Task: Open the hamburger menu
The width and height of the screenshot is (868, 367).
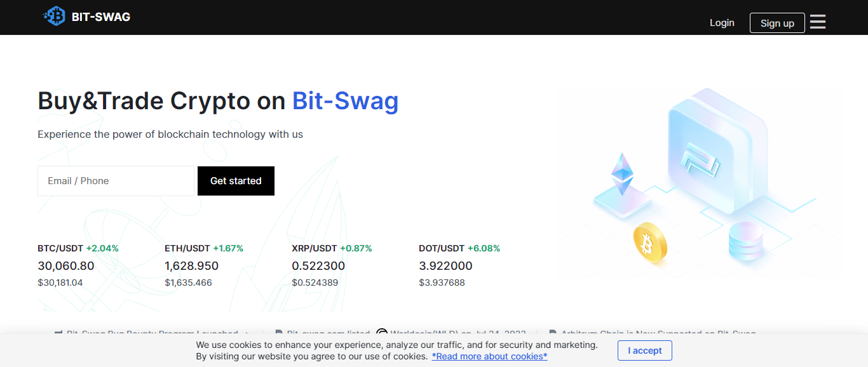Action: click(x=818, y=22)
